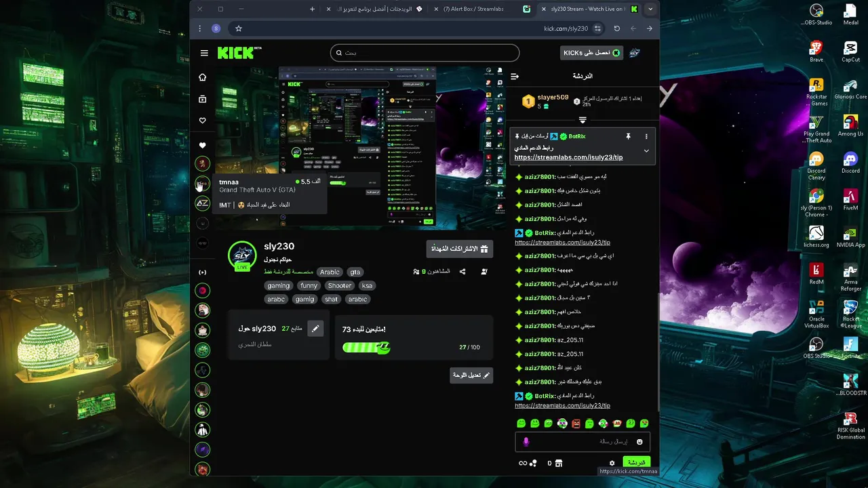Reload the page in browser

616,28
